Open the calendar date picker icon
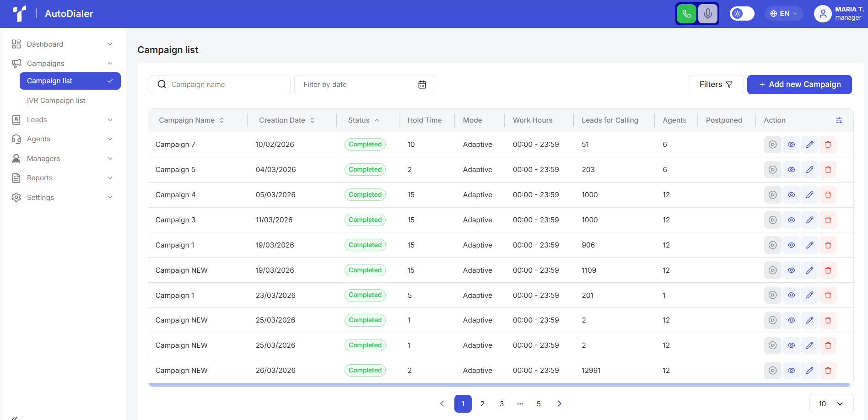The width and height of the screenshot is (868, 420). tap(422, 85)
